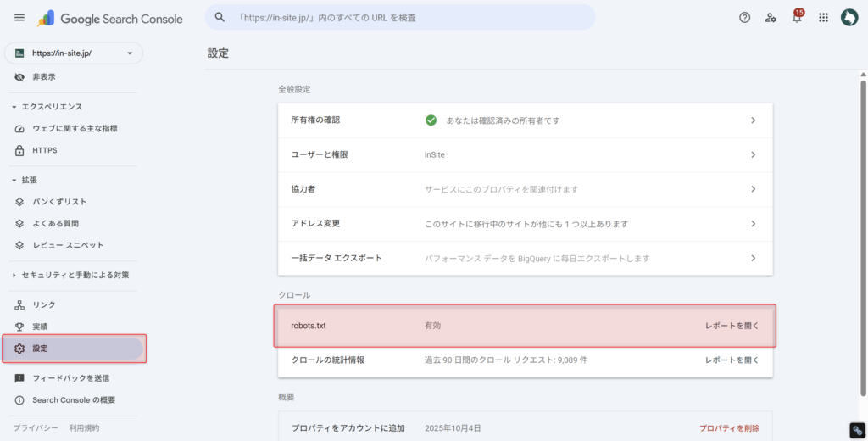Open the main hamburger menu
Screen dimensions: 868x441
pos(19,18)
